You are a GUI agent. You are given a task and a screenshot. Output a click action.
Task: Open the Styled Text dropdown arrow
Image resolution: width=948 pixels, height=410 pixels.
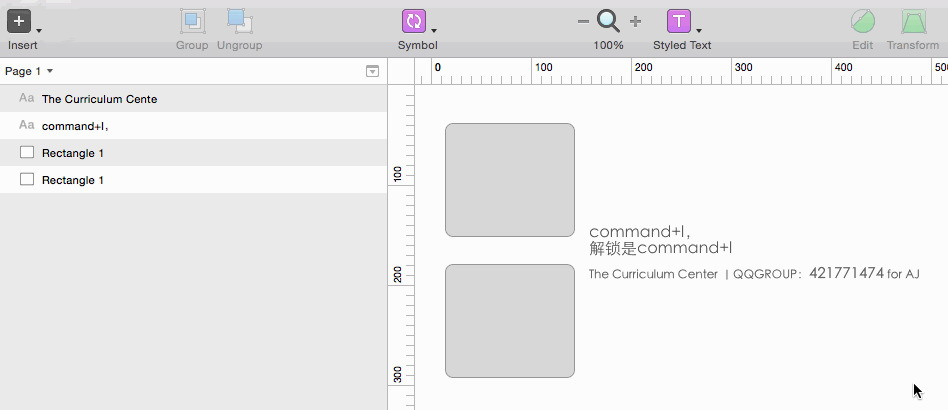(699, 30)
